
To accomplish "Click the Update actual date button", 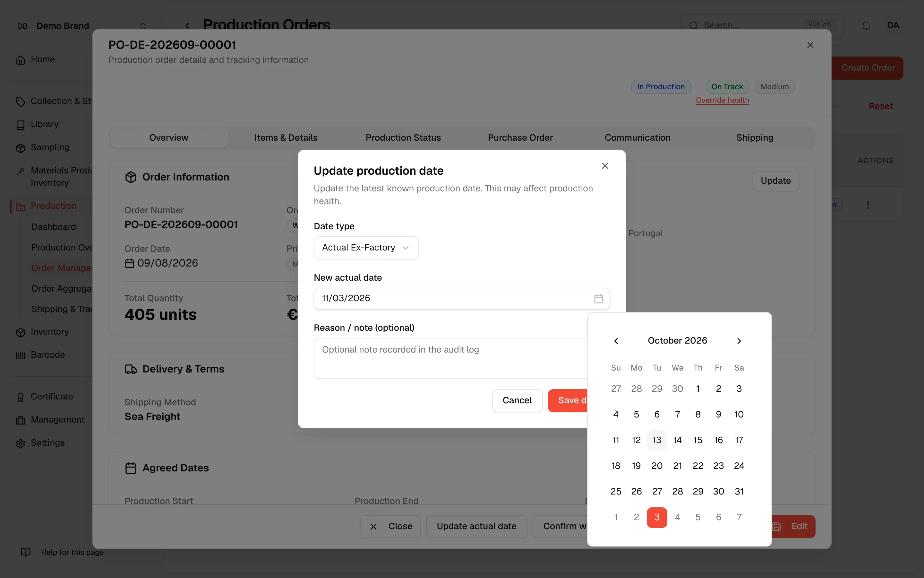I will [x=476, y=526].
